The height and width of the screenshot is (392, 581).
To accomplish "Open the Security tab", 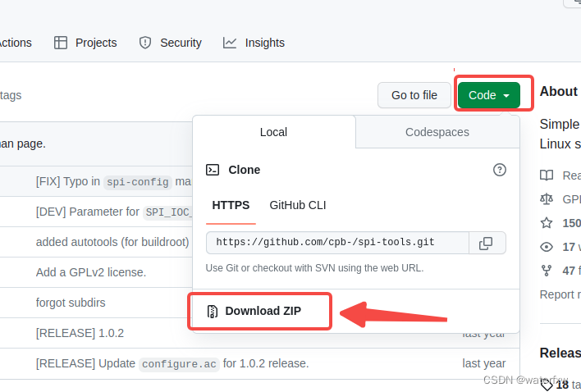I will coord(170,43).
